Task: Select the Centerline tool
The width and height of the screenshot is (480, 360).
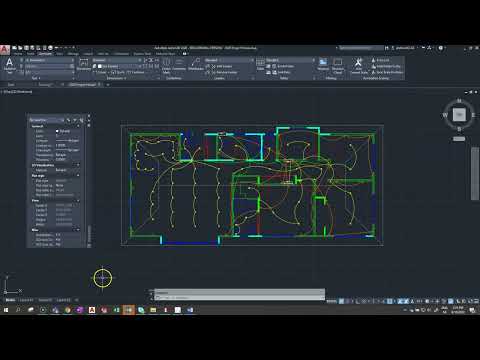Action: (179, 64)
